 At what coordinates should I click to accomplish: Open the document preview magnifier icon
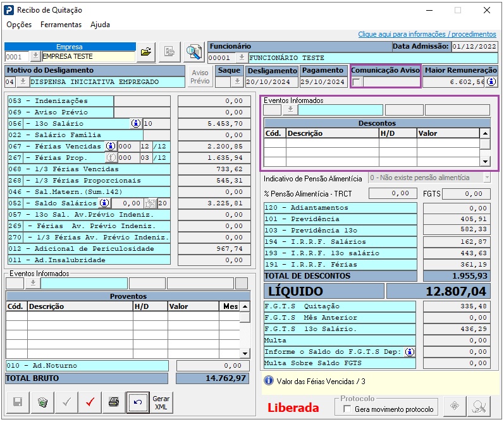[194, 52]
